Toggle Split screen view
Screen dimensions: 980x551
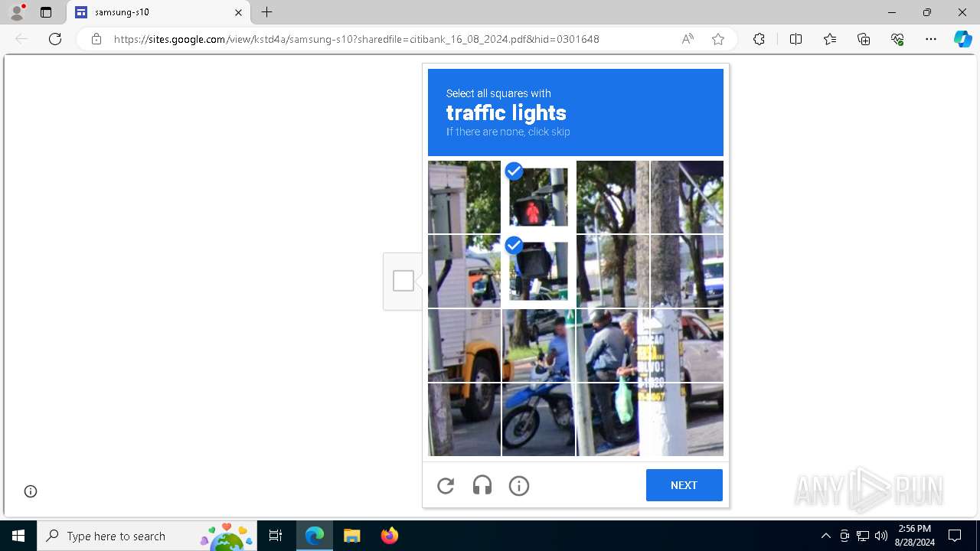click(x=795, y=39)
